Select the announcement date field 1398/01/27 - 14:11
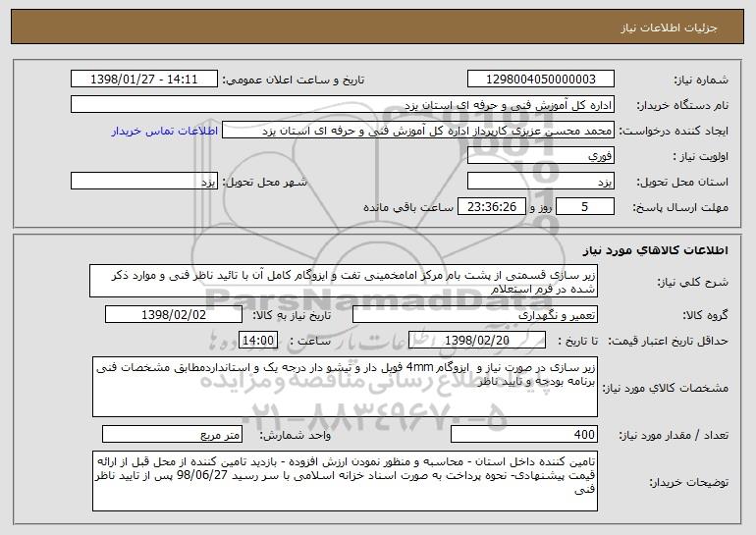The width and height of the screenshot is (756, 535). pyautogui.click(x=144, y=80)
